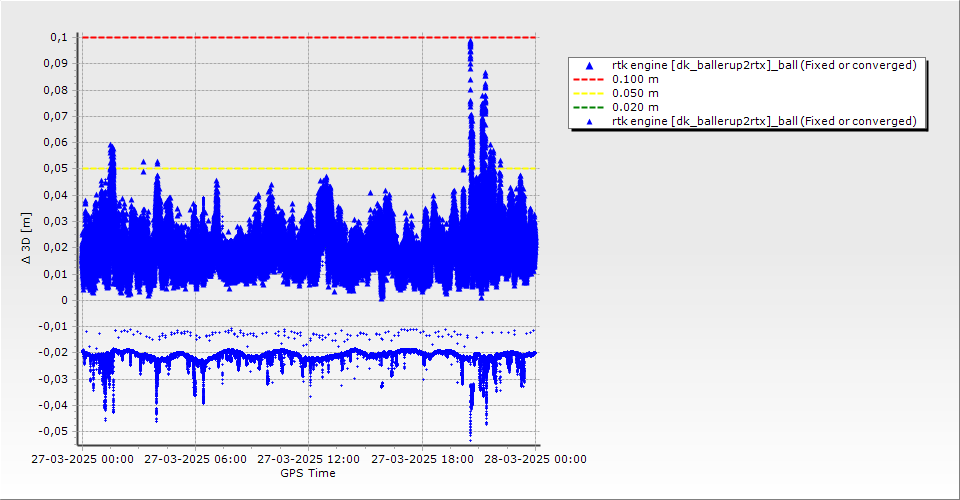Image resolution: width=960 pixels, height=500 pixels.
Task: Click the 27-03-2025 18:00 time label
Action: 422,459
